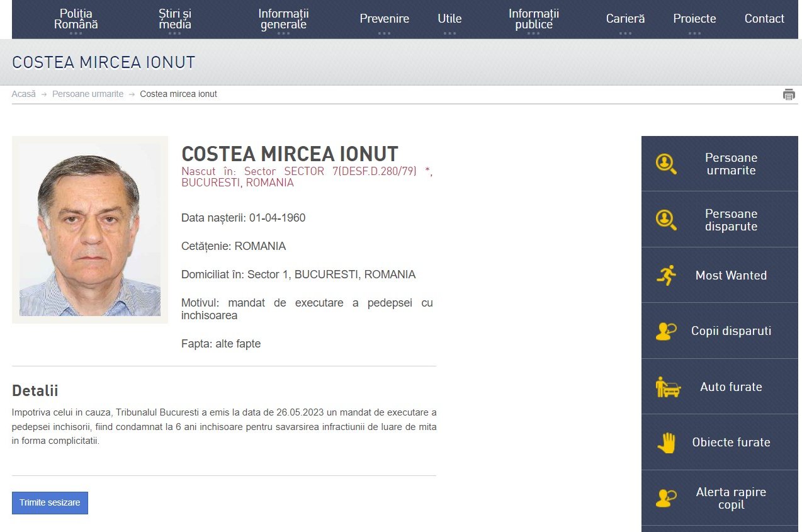802x532 pixels.
Task: Expand the Informații generale menu
Action: (x=283, y=20)
